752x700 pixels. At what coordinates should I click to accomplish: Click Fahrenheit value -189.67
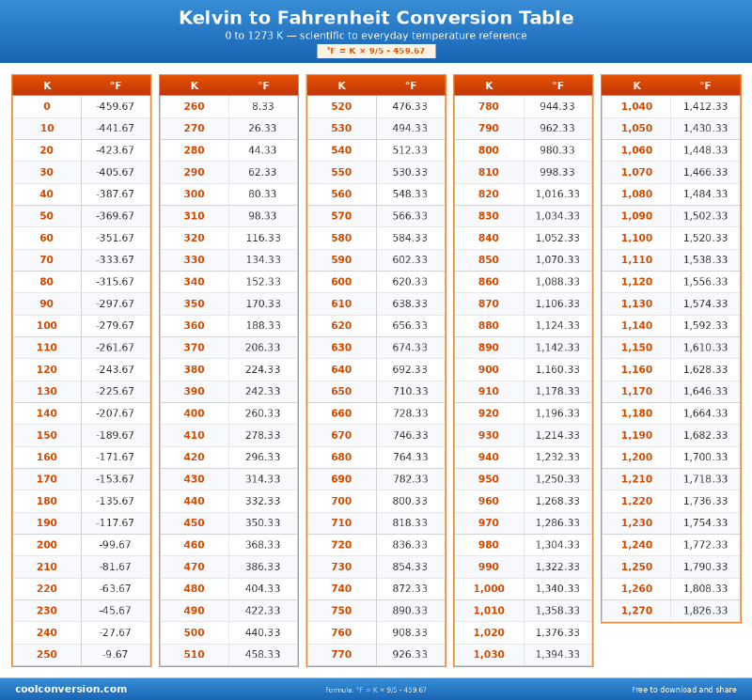[116, 435]
